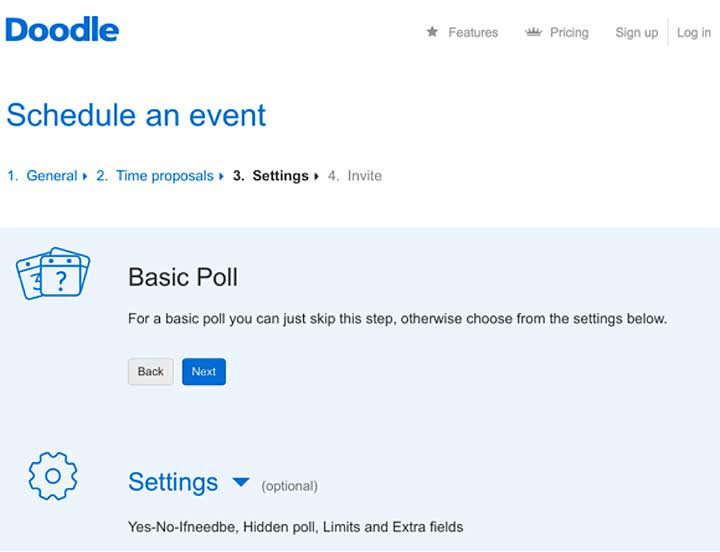
Task: Open the Log in link
Action: pos(694,33)
